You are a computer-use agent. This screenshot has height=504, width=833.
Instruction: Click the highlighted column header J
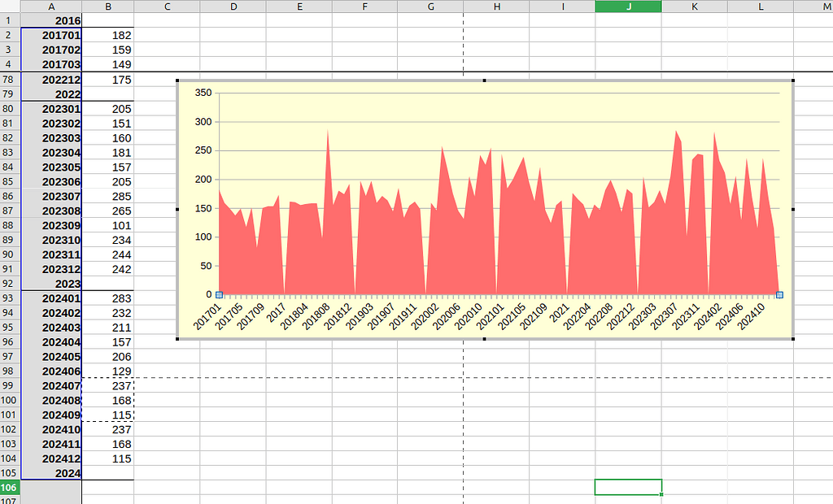[628, 7]
